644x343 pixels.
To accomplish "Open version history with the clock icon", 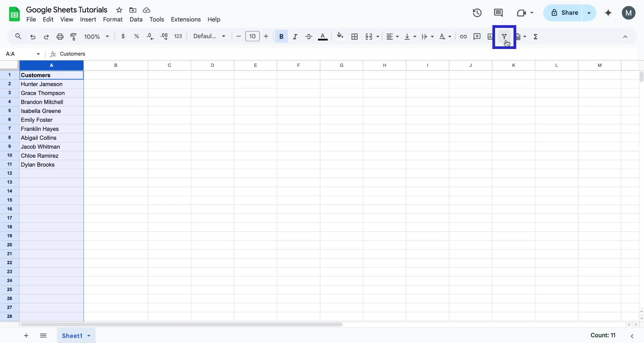I will 477,13.
